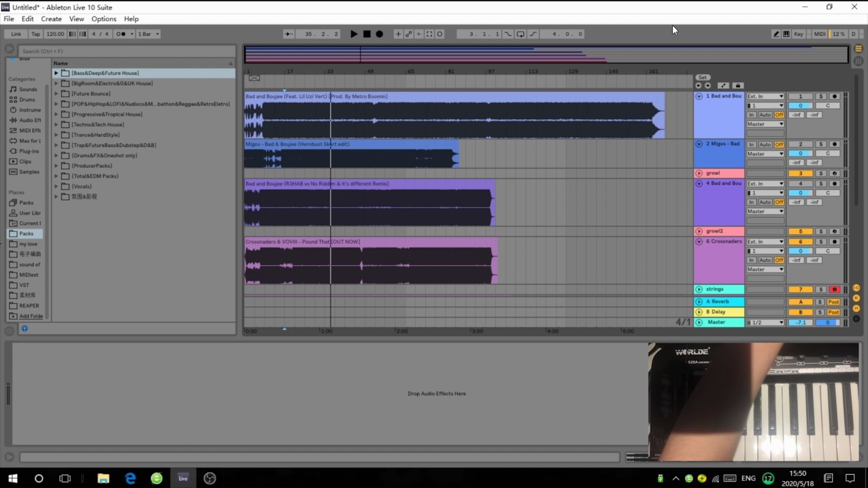The height and width of the screenshot is (488, 868).
Task: Click the Master pan slider
Action: click(x=828, y=323)
